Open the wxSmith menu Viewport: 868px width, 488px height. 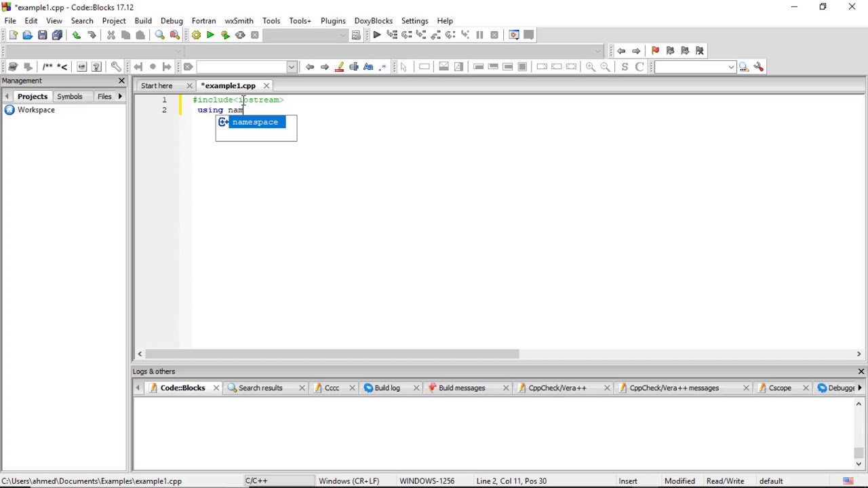(x=239, y=21)
